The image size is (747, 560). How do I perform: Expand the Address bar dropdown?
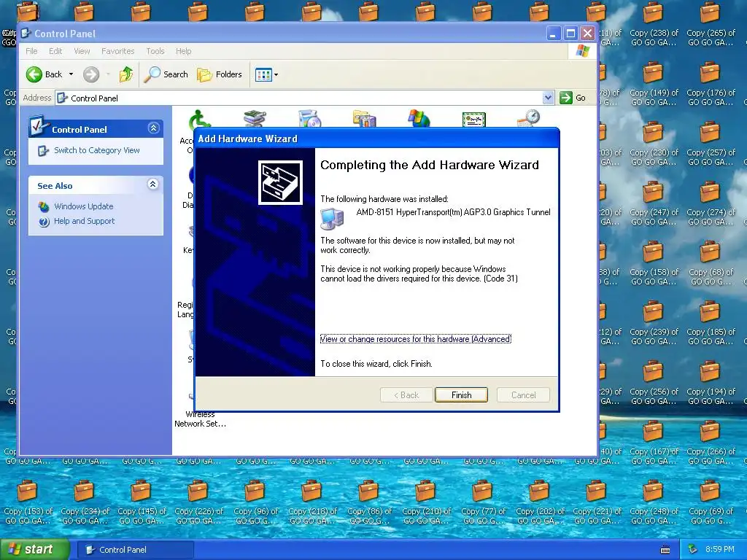coord(549,98)
